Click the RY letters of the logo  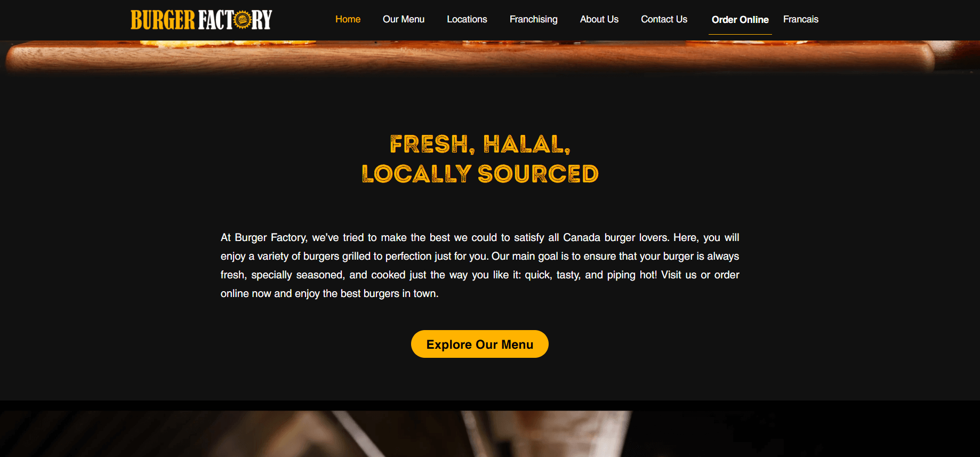coord(262,20)
